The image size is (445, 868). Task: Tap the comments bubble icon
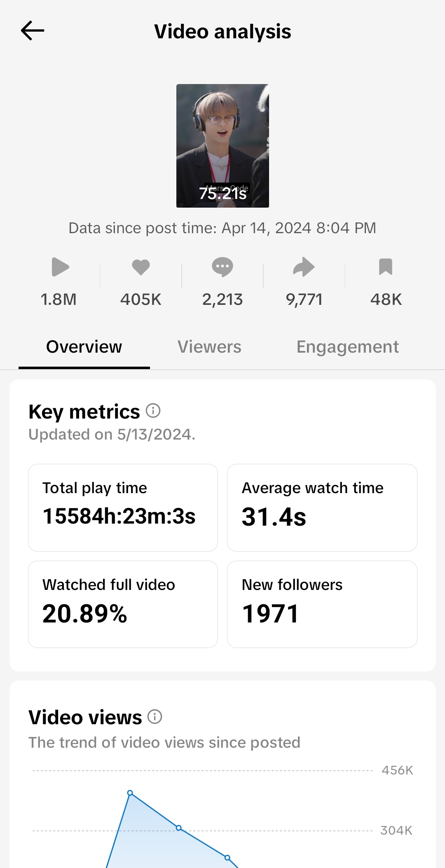pos(222,267)
